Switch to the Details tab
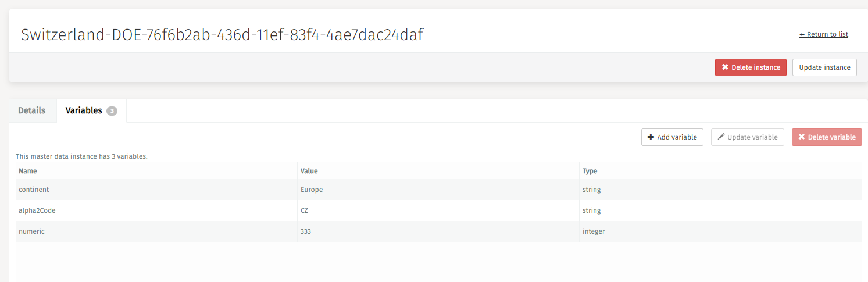 tap(32, 110)
